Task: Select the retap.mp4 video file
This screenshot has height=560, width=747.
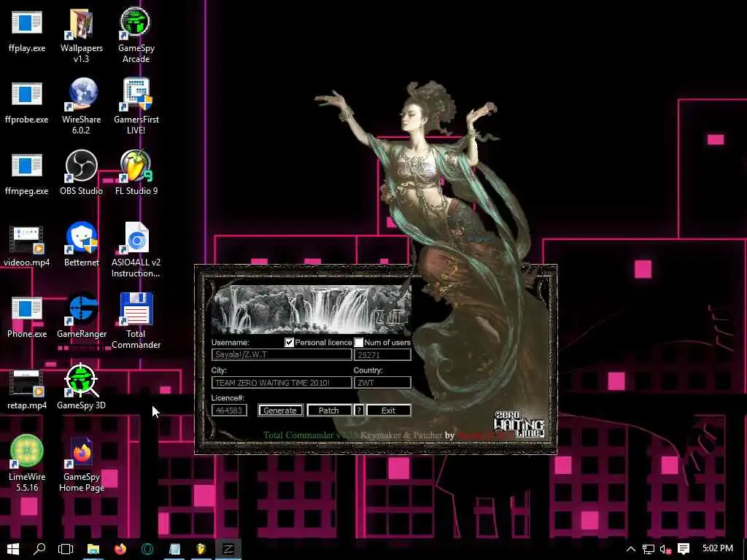Action: click(27, 389)
